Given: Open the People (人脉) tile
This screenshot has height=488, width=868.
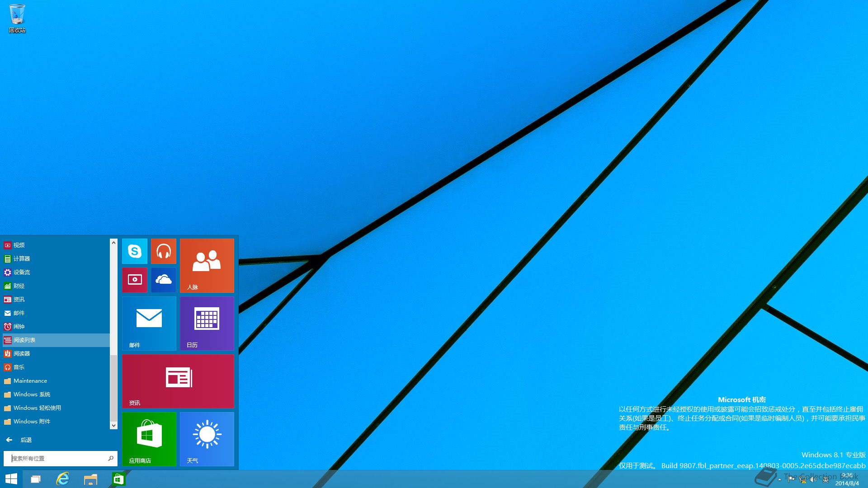Looking at the screenshot, I should point(207,266).
